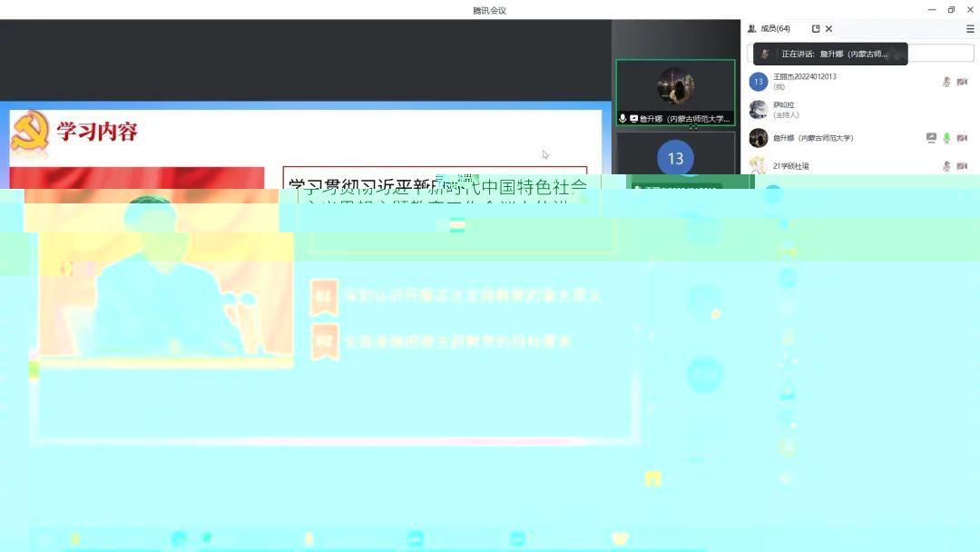Click screen-share icon on 詹升娜's video tile
Image resolution: width=980 pixels, height=552 pixels.
tap(633, 118)
